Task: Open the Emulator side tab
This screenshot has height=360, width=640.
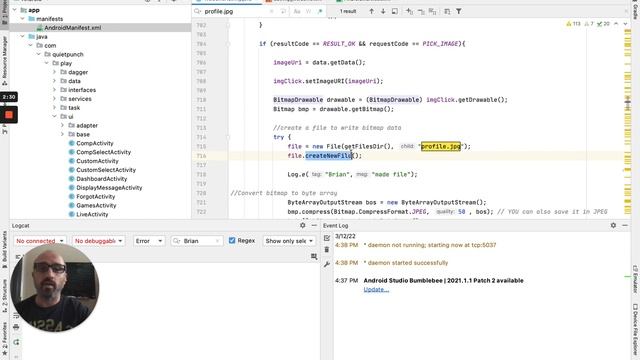Action: coord(635,280)
